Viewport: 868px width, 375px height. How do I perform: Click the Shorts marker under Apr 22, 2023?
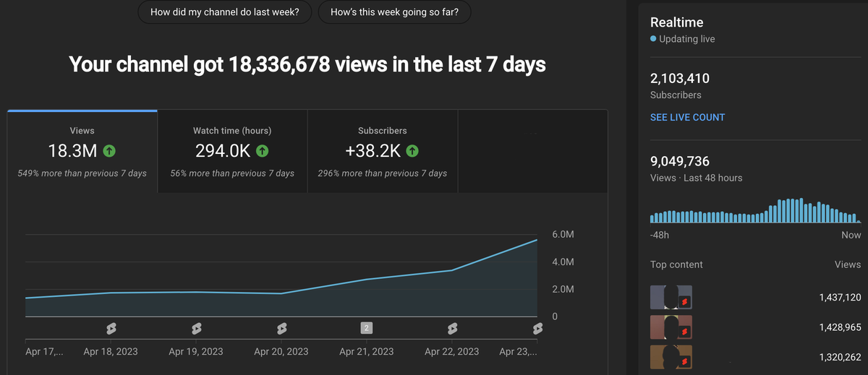coord(452,329)
